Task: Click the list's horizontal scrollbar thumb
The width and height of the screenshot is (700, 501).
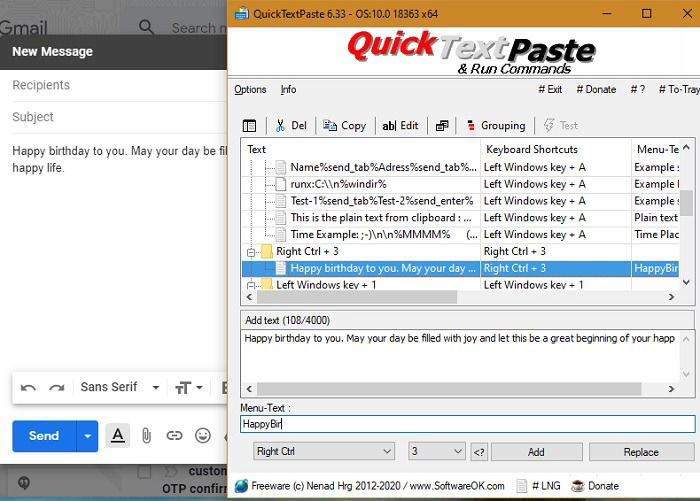Action: pyautogui.click(x=357, y=297)
